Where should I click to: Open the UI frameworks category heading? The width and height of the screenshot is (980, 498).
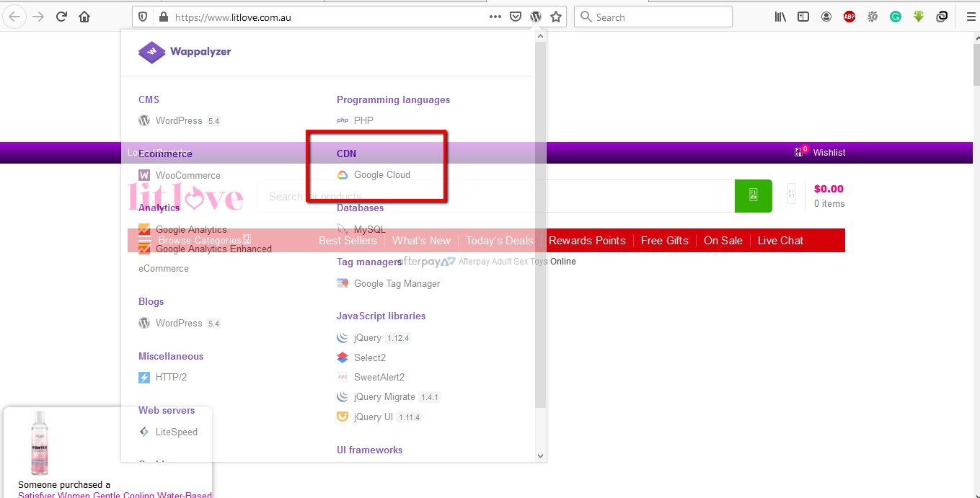[369, 450]
